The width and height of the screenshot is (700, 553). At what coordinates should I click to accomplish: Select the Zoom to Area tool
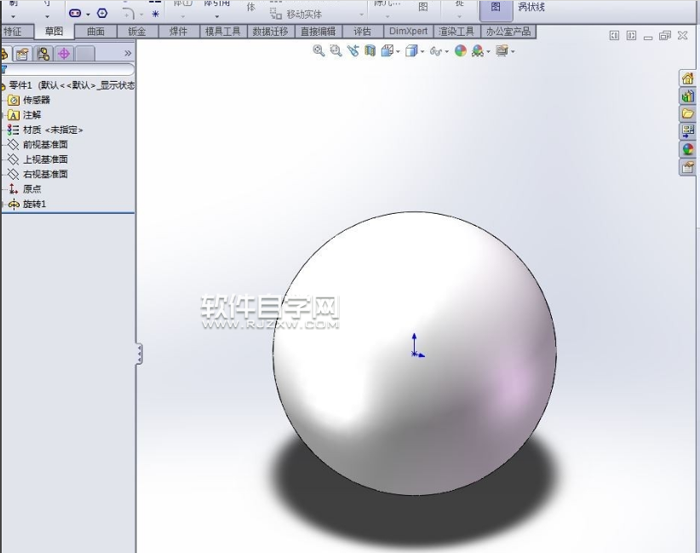click(x=336, y=51)
